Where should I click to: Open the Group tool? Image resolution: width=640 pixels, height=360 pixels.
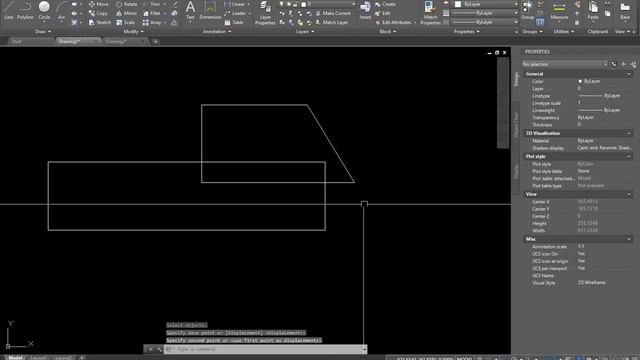click(x=527, y=10)
